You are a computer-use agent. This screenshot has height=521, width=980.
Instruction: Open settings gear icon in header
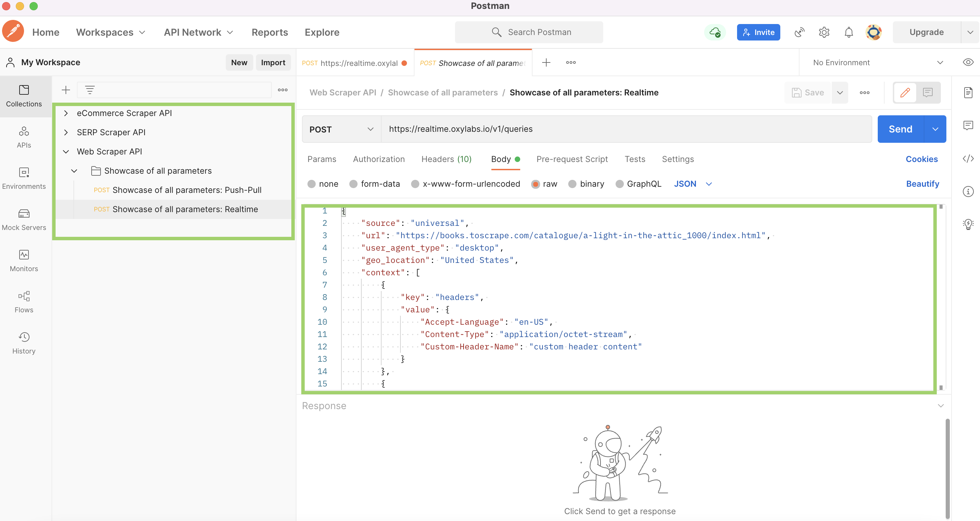(824, 32)
